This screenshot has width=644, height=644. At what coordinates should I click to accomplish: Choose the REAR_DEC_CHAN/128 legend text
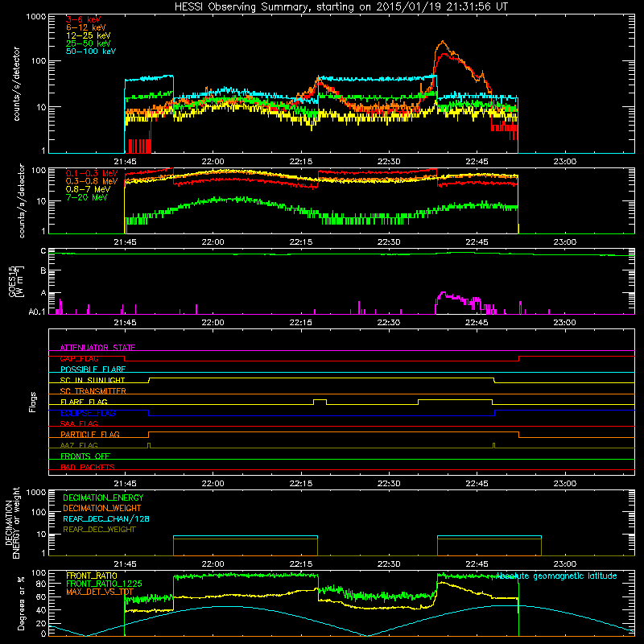[x=106, y=518]
